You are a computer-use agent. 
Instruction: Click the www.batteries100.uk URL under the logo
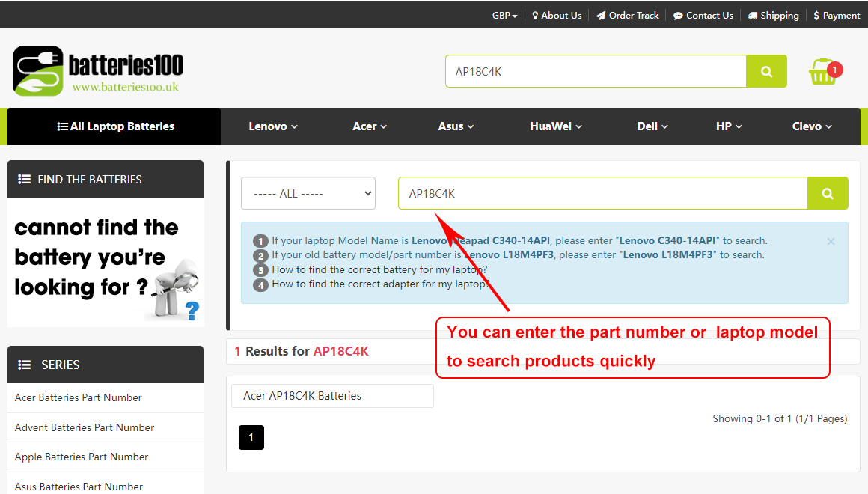click(x=126, y=87)
